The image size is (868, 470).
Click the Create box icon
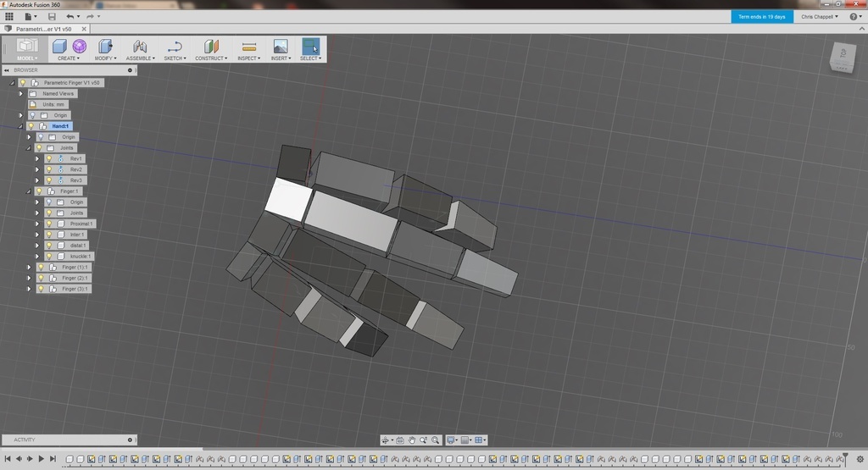pyautogui.click(x=59, y=47)
